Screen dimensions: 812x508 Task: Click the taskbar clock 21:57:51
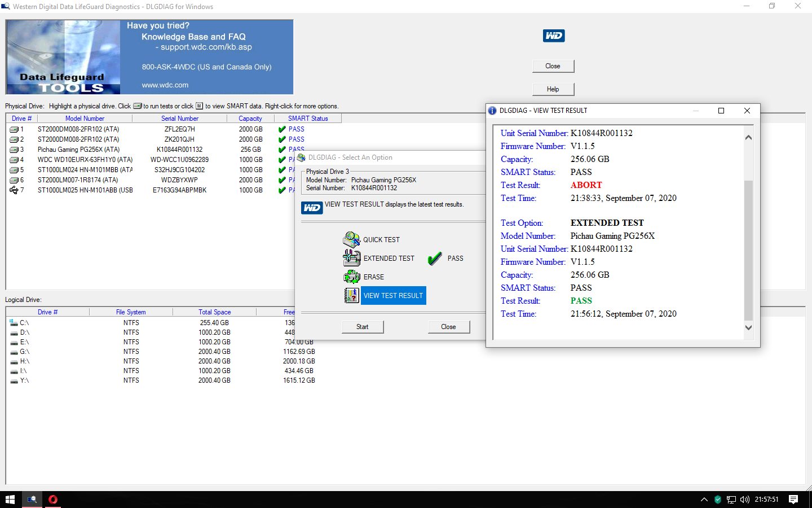766,500
